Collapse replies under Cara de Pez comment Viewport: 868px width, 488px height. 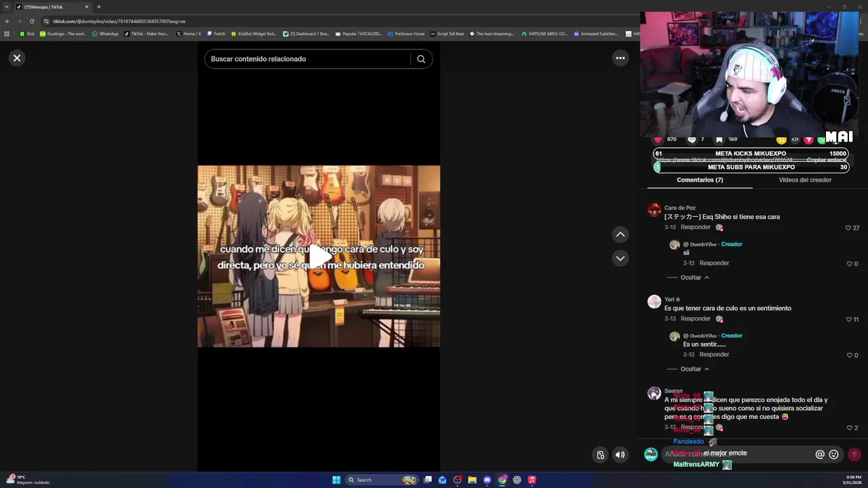point(694,278)
